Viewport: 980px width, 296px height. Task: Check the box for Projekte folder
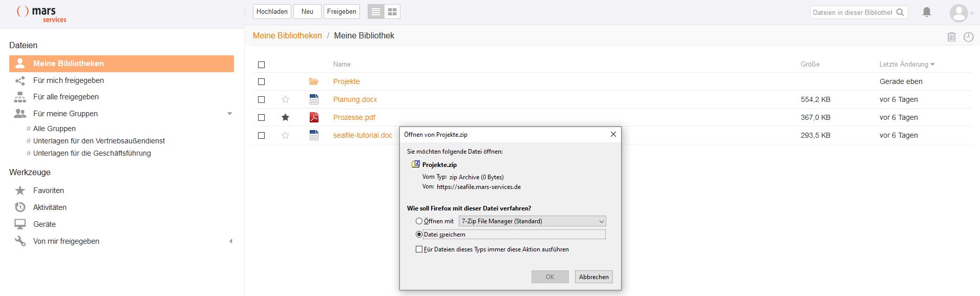tap(261, 81)
